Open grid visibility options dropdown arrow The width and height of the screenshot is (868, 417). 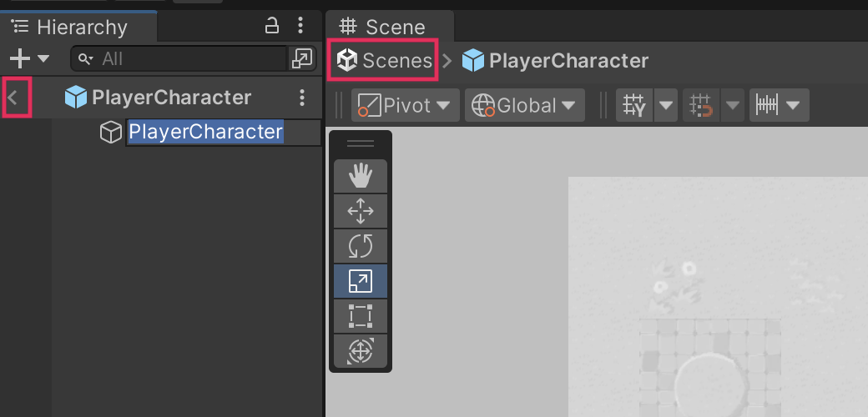666,106
